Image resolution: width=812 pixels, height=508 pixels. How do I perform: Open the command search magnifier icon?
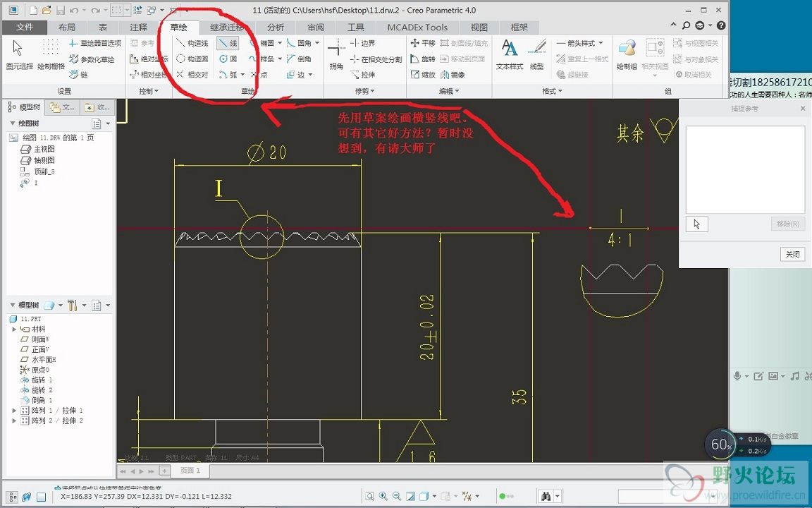686,25
